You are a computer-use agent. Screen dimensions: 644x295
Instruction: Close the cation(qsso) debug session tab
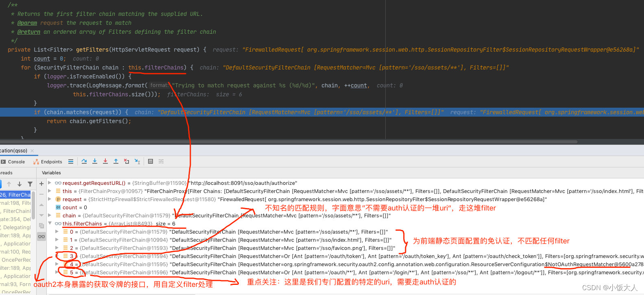pyautogui.click(x=32, y=151)
